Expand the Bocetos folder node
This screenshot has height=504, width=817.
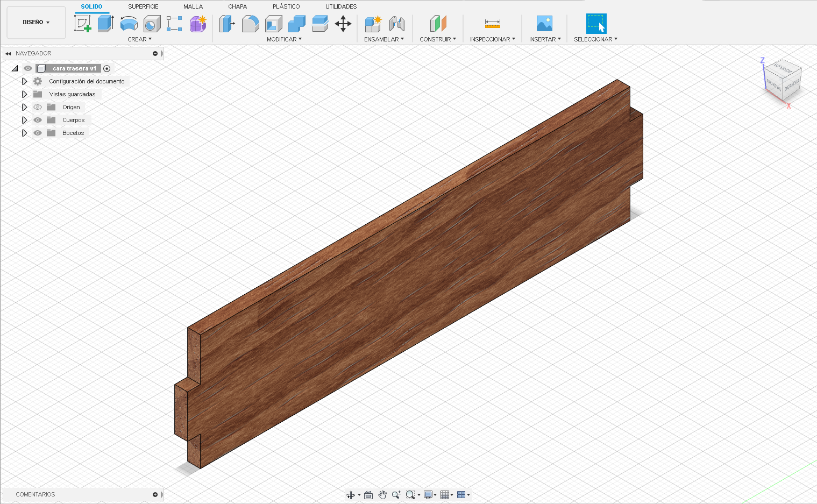pyautogui.click(x=24, y=133)
